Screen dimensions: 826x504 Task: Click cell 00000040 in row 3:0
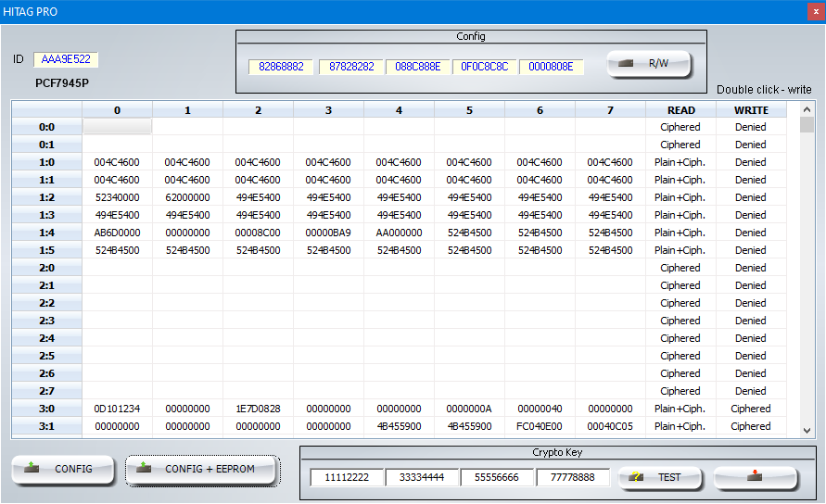pyautogui.click(x=540, y=409)
